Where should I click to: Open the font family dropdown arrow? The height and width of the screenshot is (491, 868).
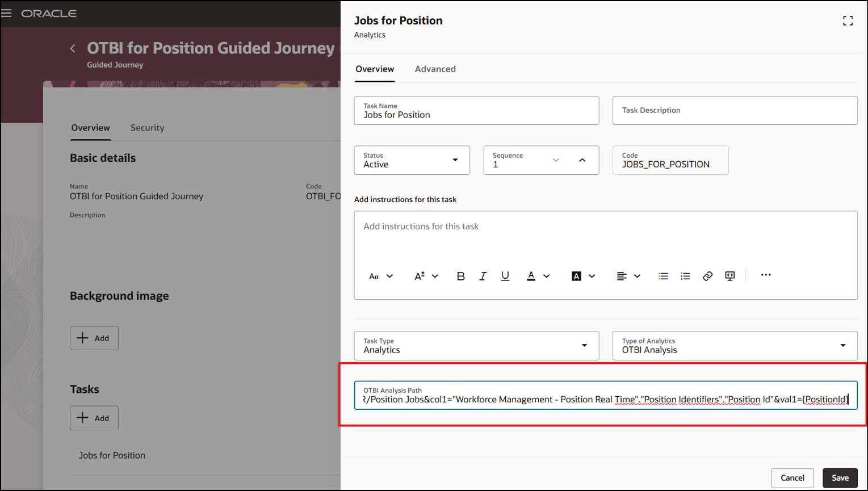pos(389,276)
